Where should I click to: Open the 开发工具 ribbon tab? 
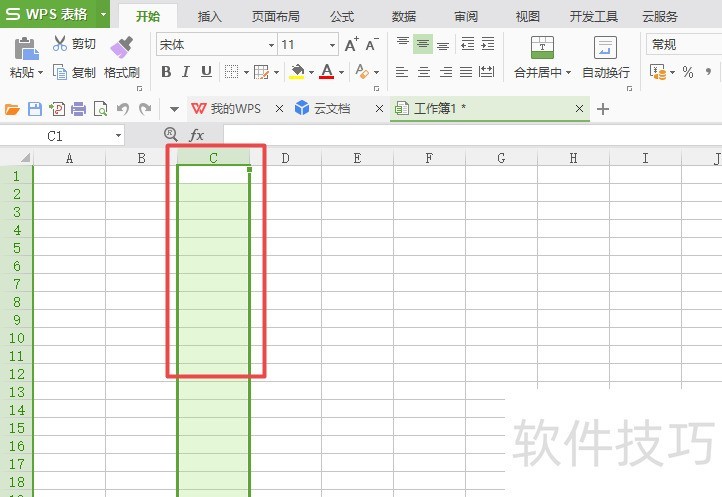594,17
